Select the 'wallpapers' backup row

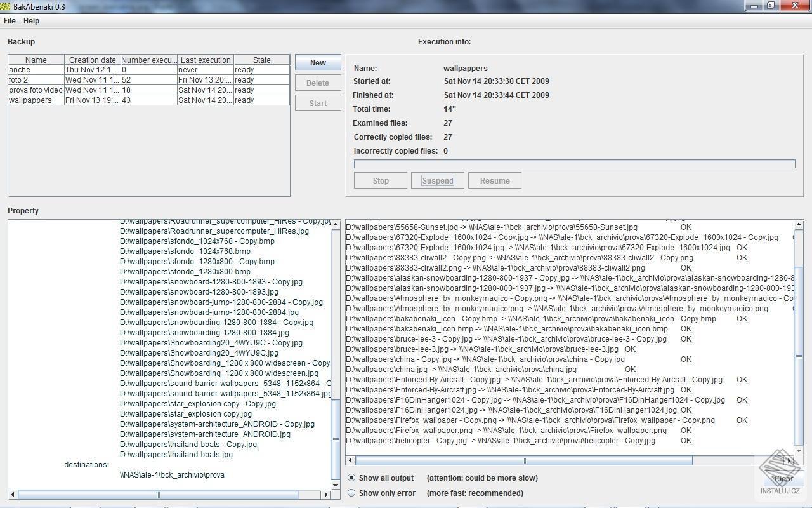tap(36, 100)
